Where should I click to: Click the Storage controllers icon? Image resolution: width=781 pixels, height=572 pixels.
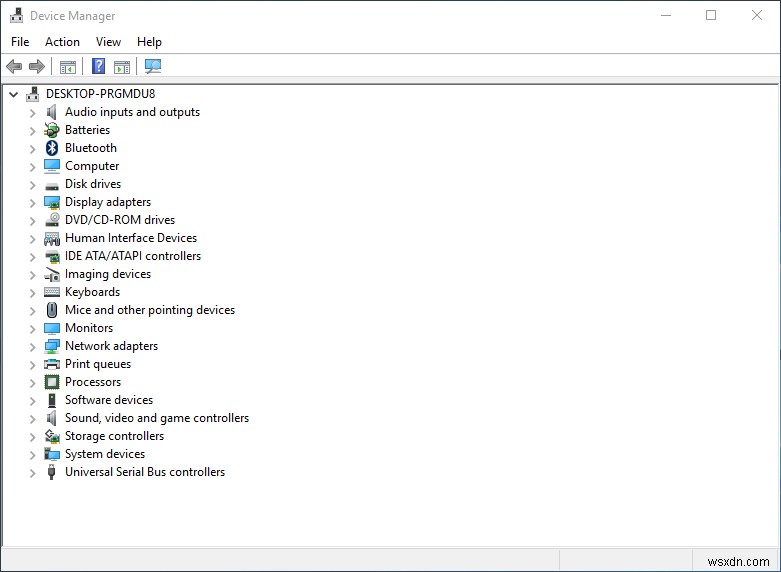click(52, 436)
